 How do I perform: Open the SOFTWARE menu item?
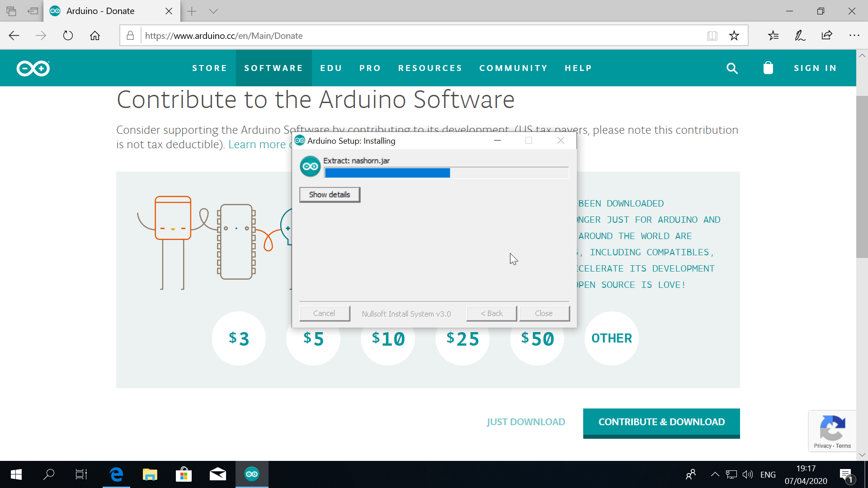[x=274, y=68]
